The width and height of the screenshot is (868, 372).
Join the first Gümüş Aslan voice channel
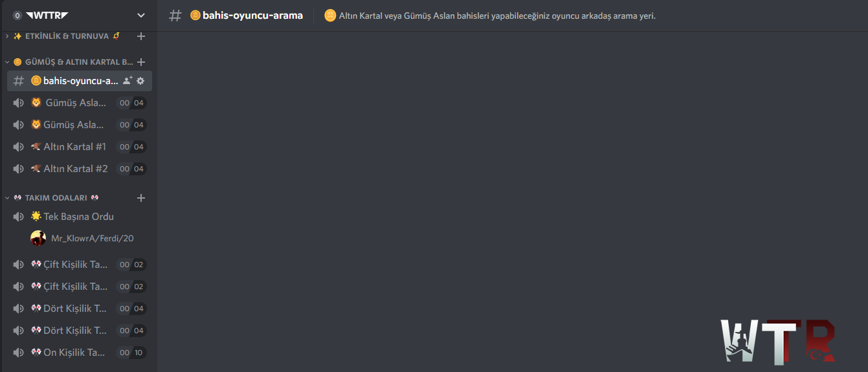tap(80, 103)
